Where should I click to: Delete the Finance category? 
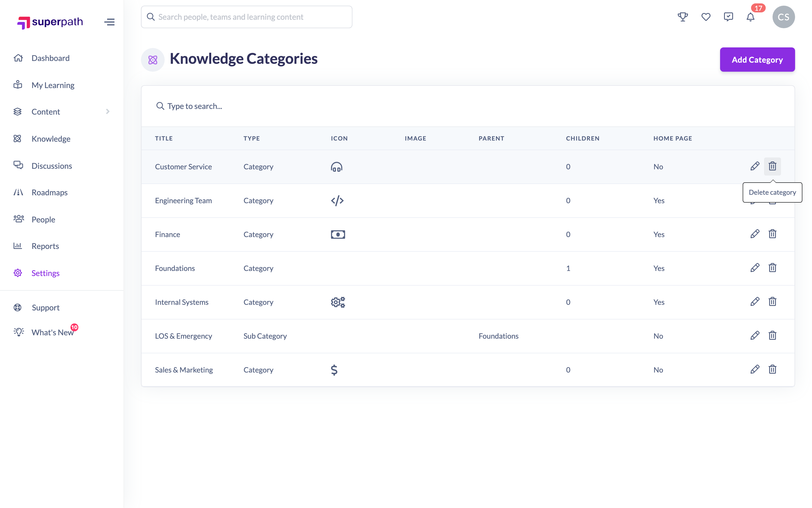(773, 234)
